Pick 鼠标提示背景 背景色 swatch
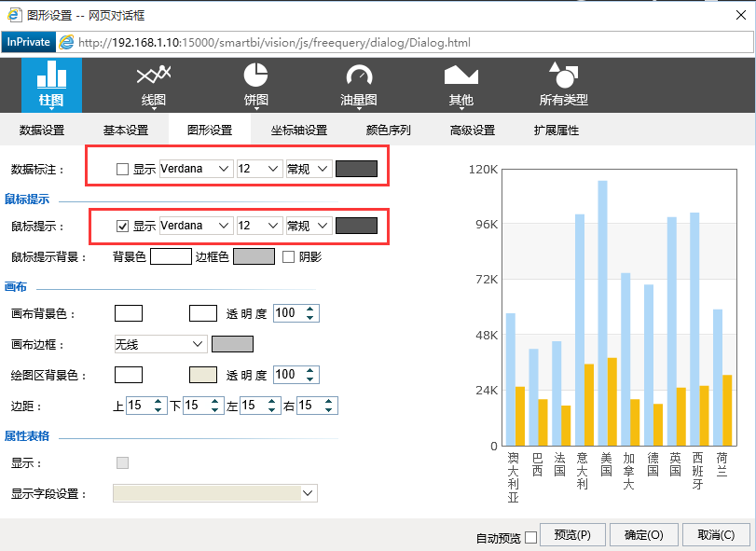 tap(171, 256)
